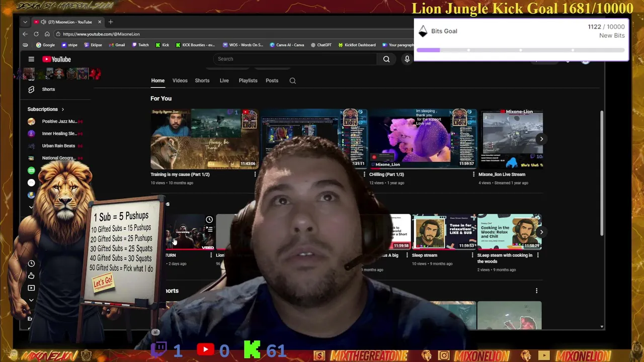Go to next For You videos arrow
The width and height of the screenshot is (644, 362).
[541, 139]
